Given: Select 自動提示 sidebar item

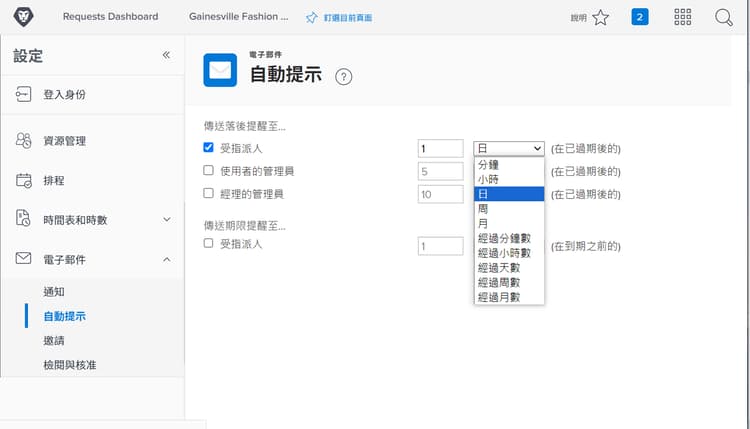Looking at the screenshot, I should (x=65, y=316).
